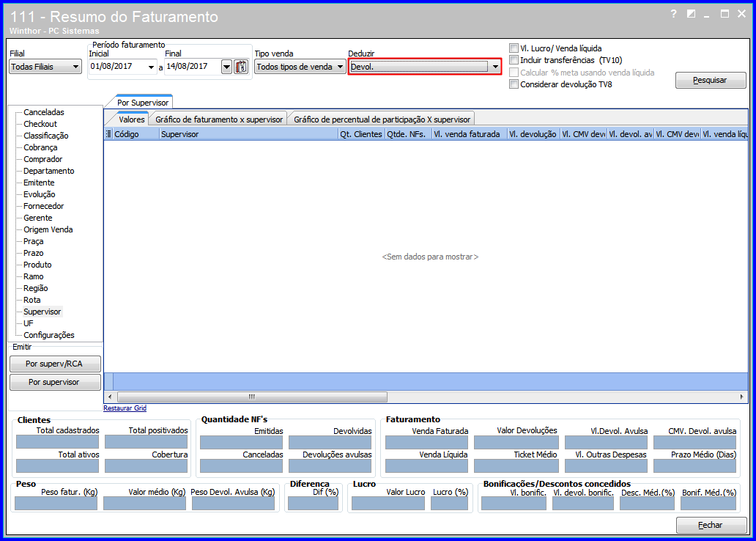The width and height of the screenshot is (756, 541).
Task: Select Ramo in the tree
Action: pyautogui.click(x=33, y=276)
